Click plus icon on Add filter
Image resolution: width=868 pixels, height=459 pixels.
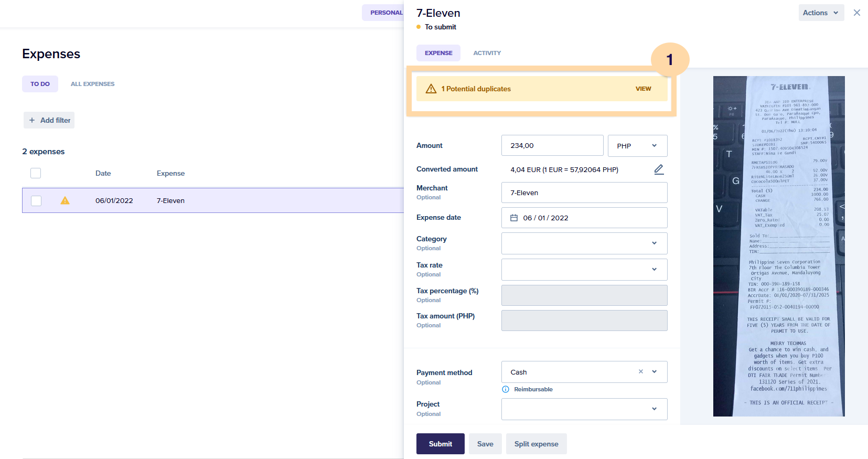pos(32,120)
